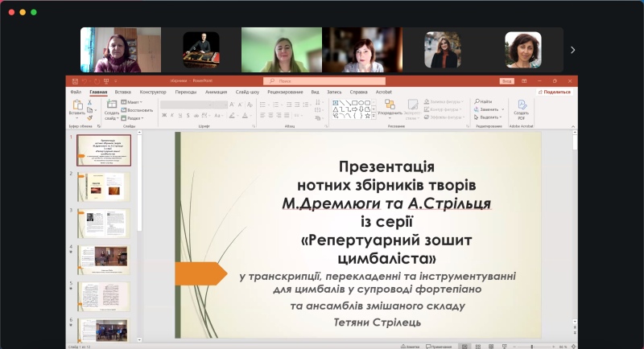Click the Share (Поделиться) button
This screenshot has width=644, height=349.
(555, 92)
